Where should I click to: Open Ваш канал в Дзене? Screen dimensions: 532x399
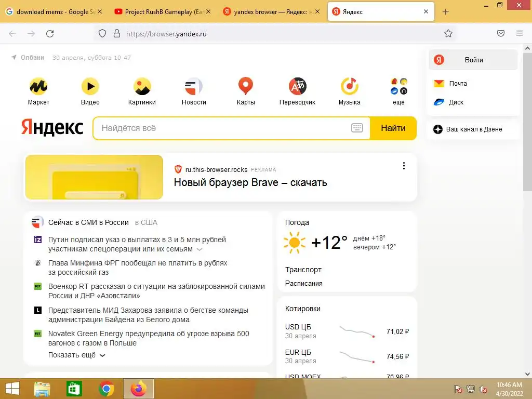pos(468,129)
